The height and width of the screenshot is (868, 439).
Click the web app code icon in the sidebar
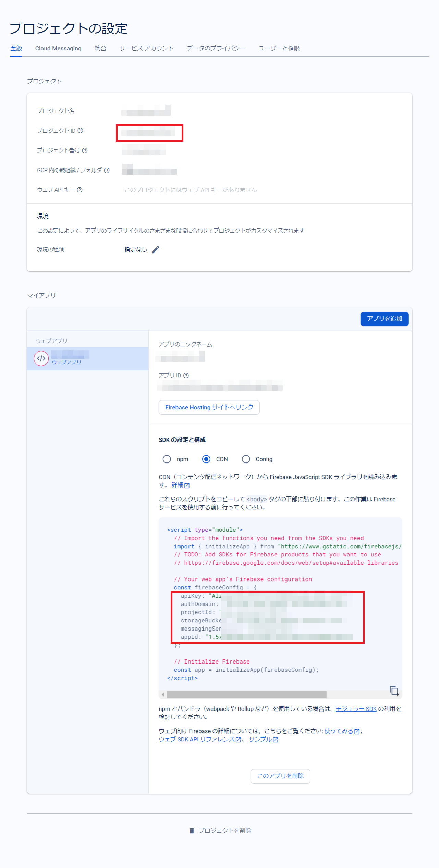41,359
